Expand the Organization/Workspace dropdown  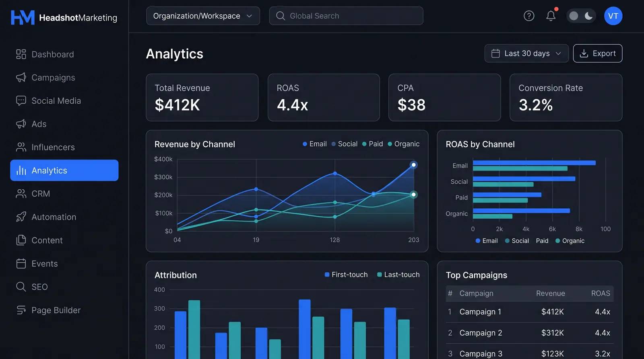203,16
